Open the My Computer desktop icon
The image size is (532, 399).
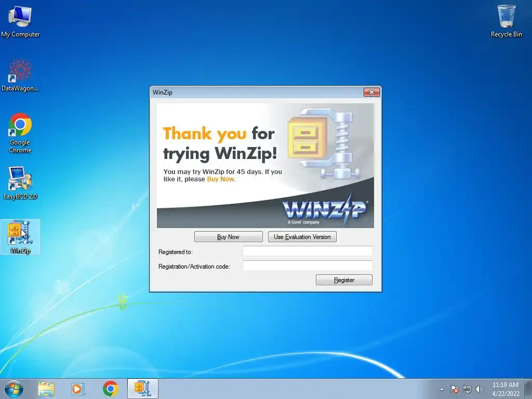tap(20, 21)
